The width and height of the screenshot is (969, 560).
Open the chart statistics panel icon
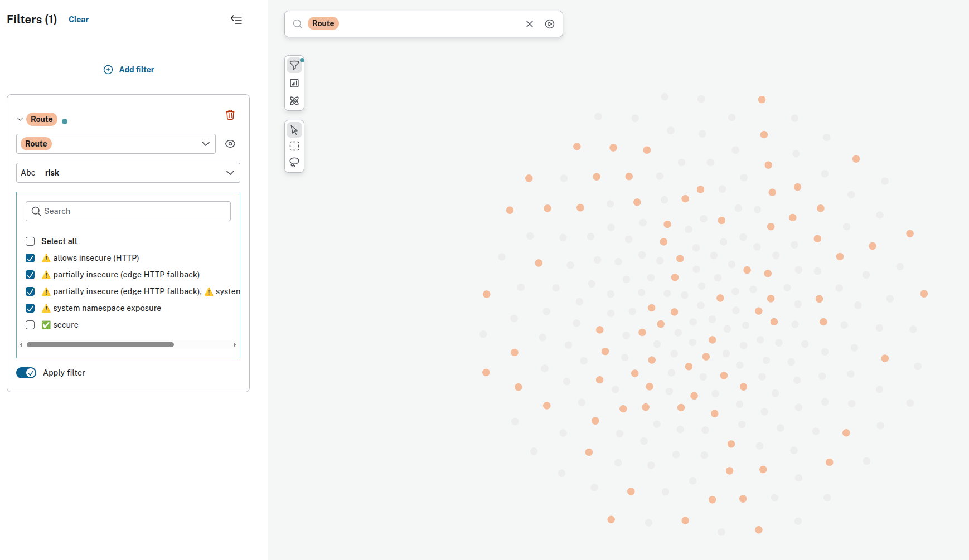coord(294,83)
